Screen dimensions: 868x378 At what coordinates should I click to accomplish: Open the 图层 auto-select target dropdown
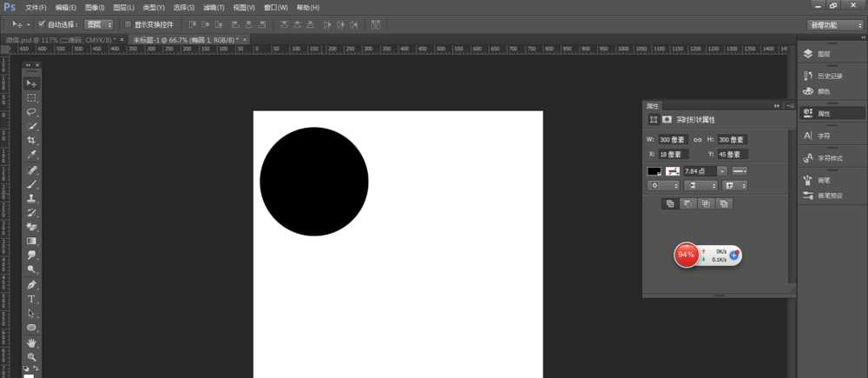tap(99, 24)
